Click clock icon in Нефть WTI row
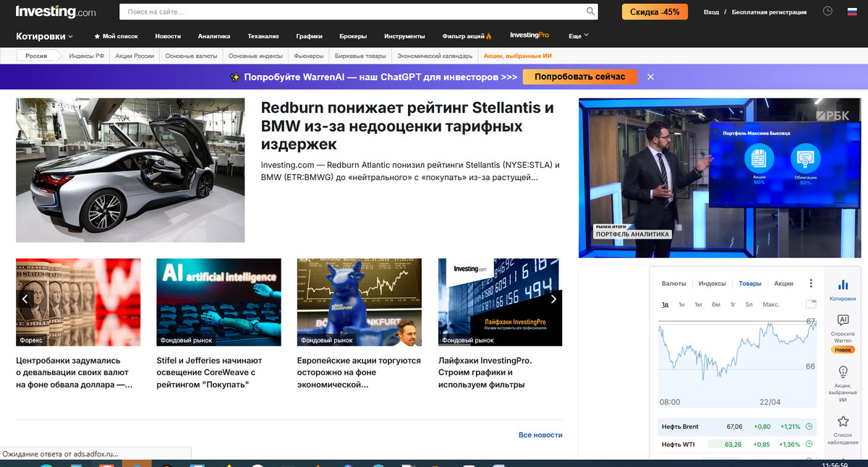 click(809, 444)
